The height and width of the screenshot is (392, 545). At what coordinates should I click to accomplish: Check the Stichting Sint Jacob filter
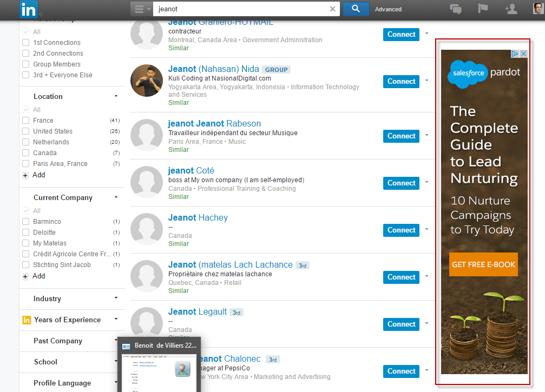coord(26,264)
